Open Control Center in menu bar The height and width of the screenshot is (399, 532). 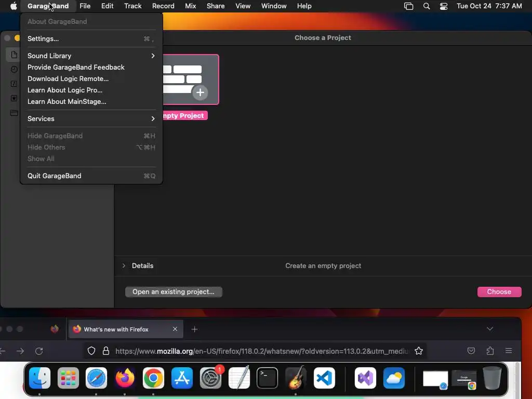point(444,6)
